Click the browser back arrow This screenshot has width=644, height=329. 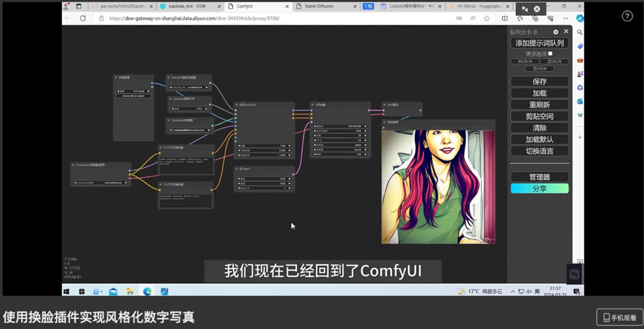pyautogui.click(x=68, y=18)
